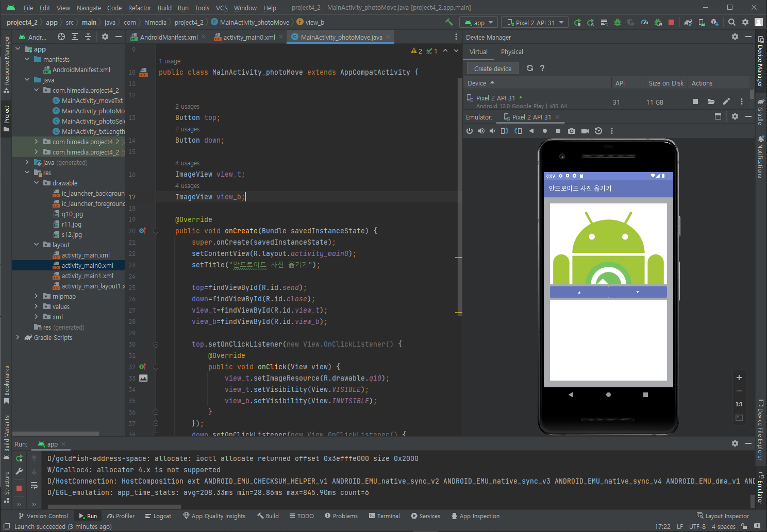The image size is (767, 532).
Task: Click emulator power button icon
Action: point(470,131)
